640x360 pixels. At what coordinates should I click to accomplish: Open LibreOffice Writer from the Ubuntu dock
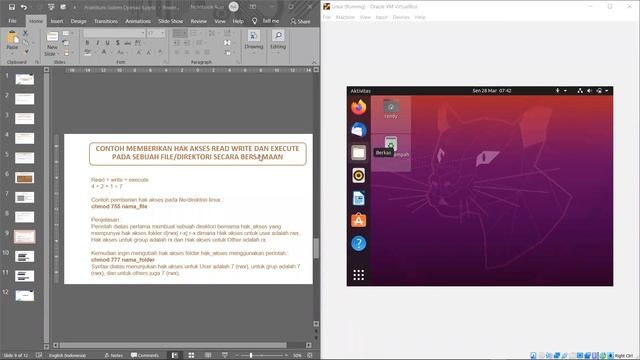pos(358,198)
